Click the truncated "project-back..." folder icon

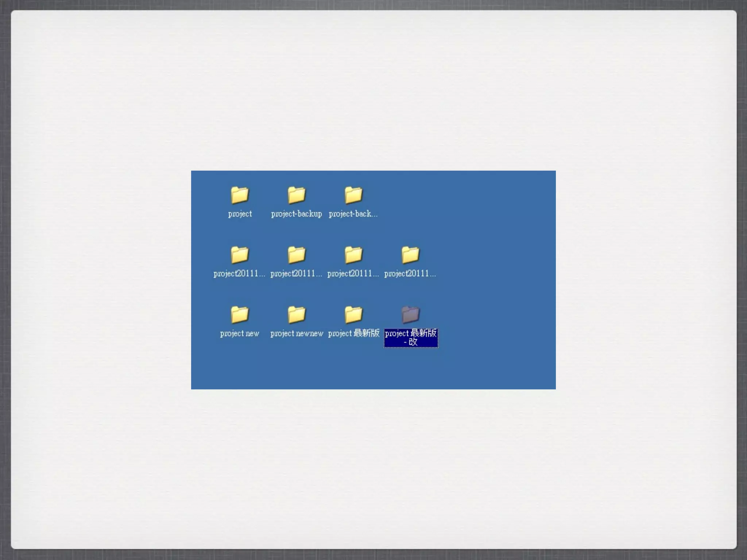click(x=353, y=195)
